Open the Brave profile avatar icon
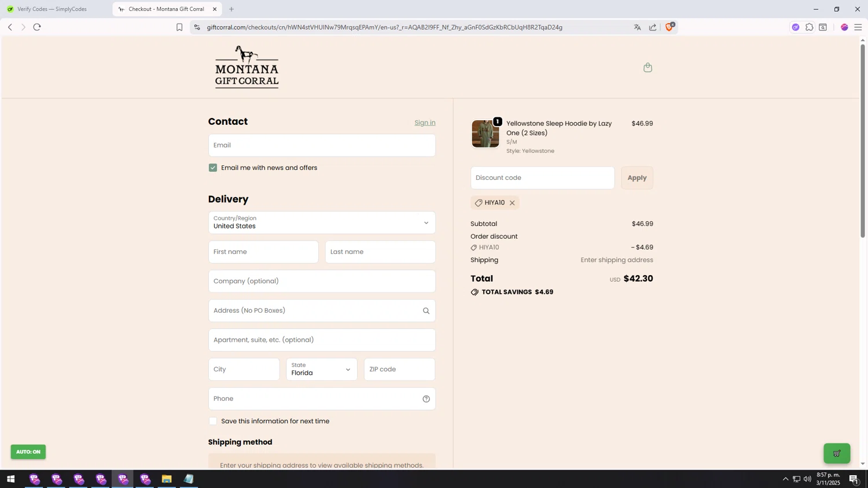The height and width of the screenshot is (488, 868). [844, 27]
